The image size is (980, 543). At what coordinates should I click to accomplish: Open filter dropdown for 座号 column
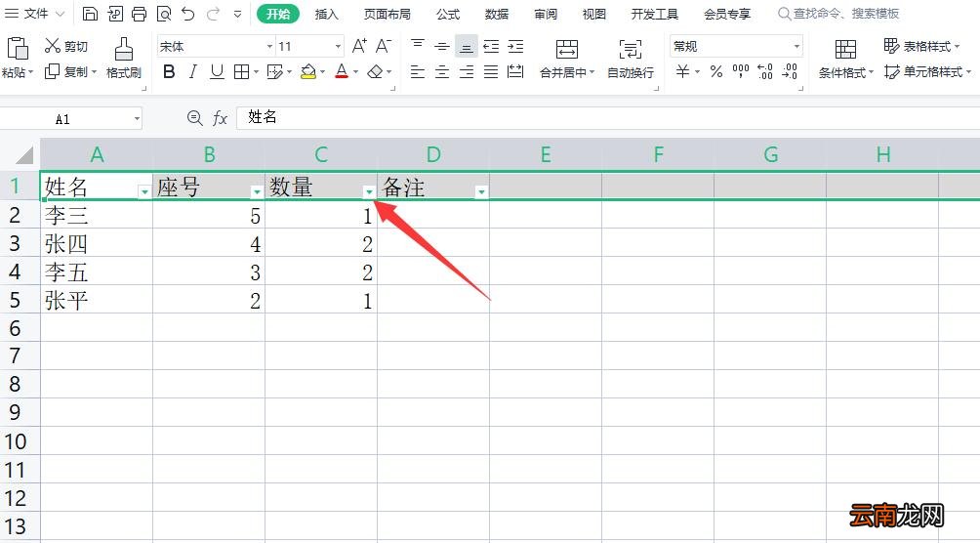click(257, 191)
